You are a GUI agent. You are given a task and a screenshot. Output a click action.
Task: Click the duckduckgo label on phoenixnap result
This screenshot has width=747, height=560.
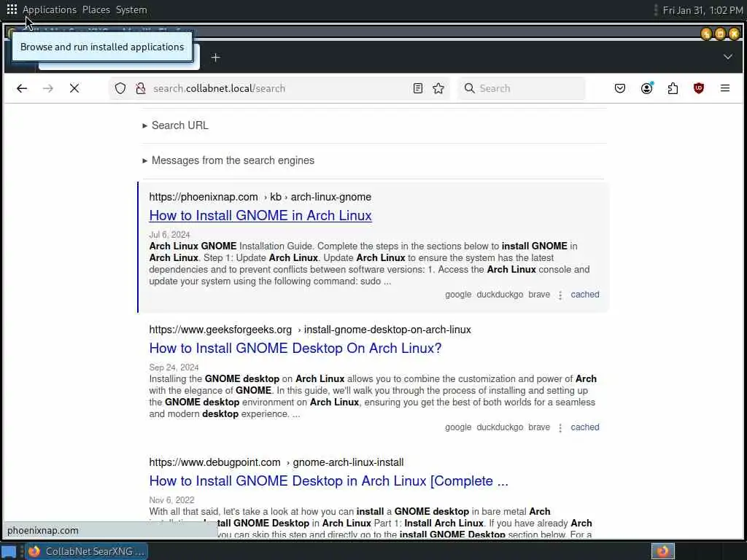coord(500,295)
